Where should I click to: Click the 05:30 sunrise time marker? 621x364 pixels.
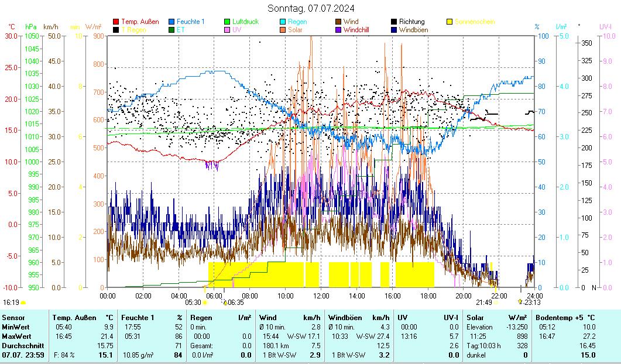tap(193, 303)
